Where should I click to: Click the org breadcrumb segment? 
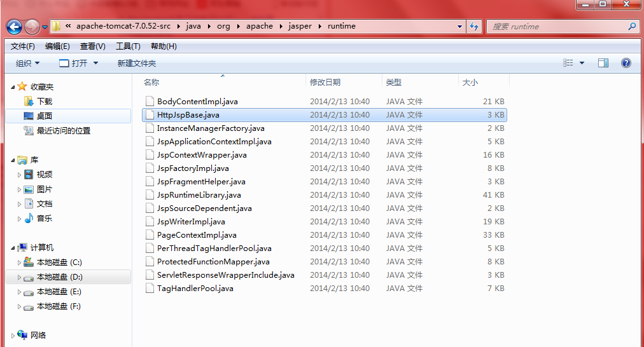[x=223, y=26]
